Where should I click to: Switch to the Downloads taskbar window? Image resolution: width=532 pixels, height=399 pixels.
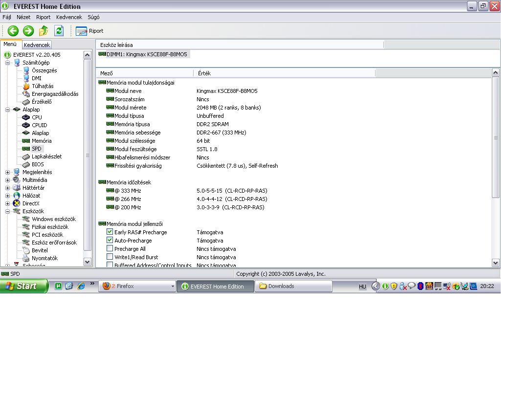[x=293, y=287]
